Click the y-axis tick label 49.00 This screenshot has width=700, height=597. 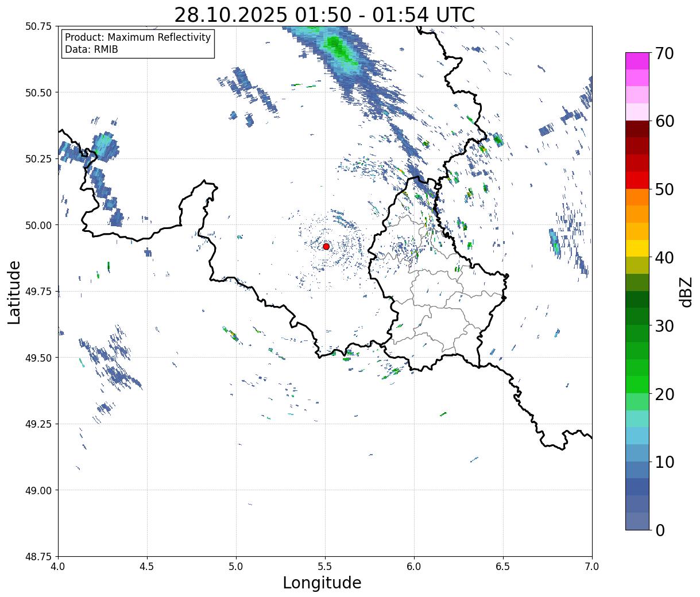38,490
